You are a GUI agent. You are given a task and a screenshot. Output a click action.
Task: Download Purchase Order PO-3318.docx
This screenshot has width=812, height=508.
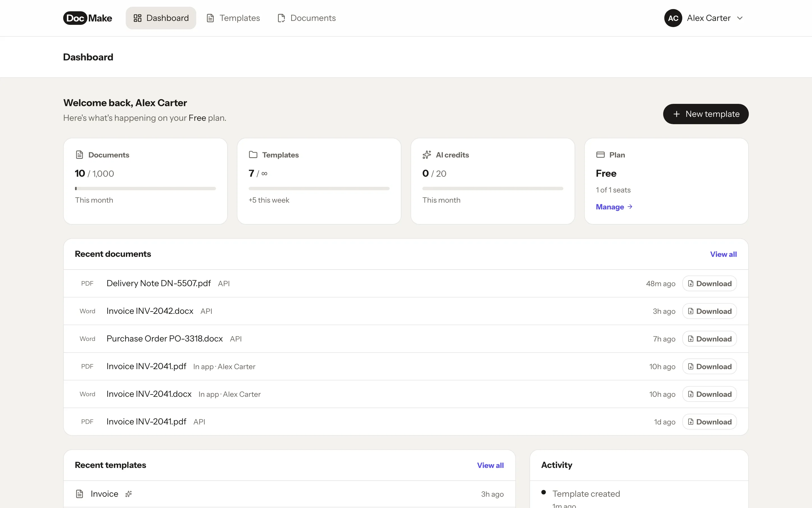coord(709,339)
